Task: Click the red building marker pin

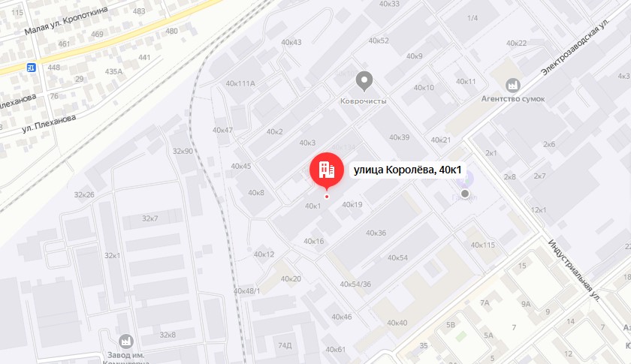Action: (x=326, y=171)
